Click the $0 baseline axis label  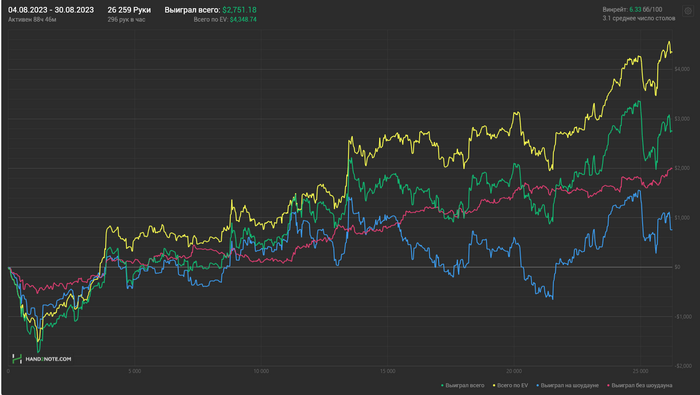(677, 267)
